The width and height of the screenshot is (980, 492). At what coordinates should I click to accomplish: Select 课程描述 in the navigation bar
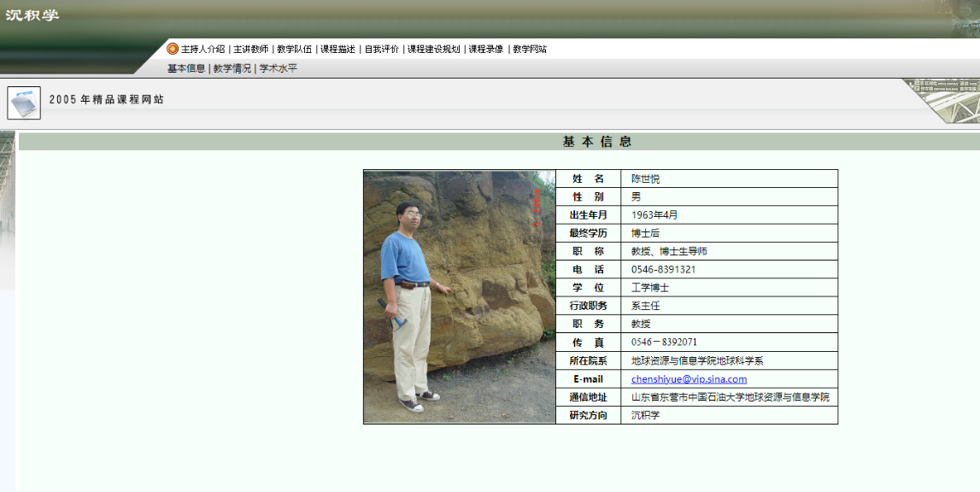coord(337,49)
